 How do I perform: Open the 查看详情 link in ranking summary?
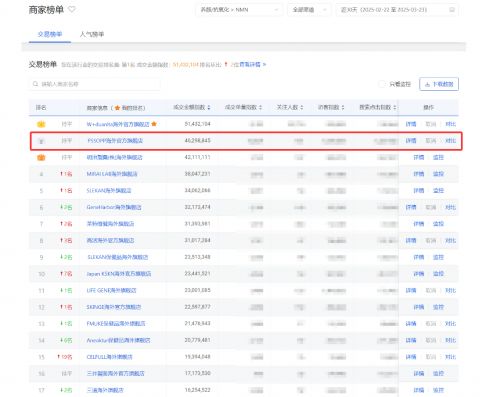click(x=252, y=64)
